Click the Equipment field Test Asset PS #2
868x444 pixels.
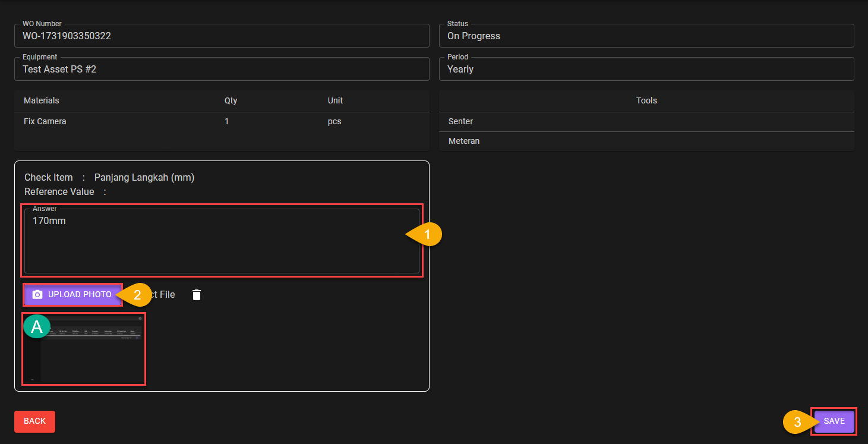221,69
